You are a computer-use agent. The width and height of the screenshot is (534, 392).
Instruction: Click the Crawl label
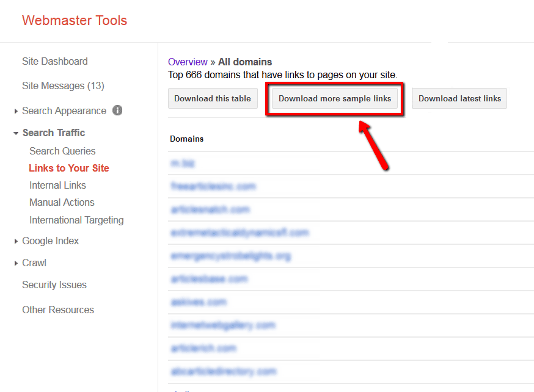(x=34, y=263)
